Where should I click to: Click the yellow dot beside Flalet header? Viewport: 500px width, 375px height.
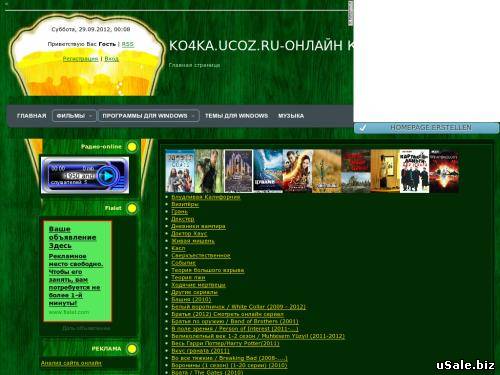coord(132,208)
